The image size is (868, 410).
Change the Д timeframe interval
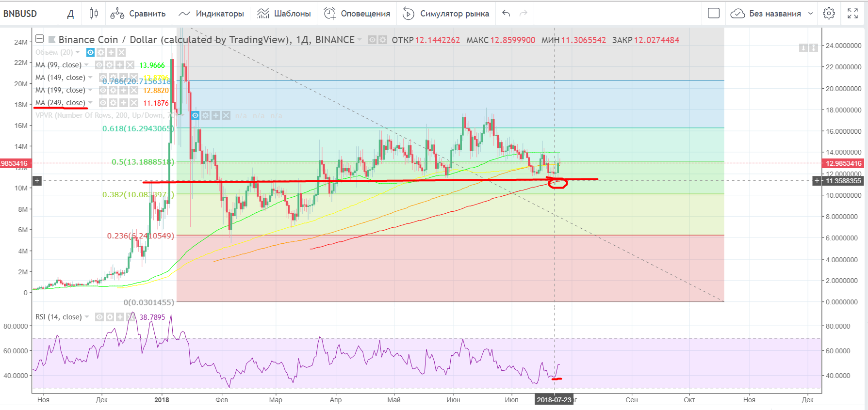(x=70, y=14)
